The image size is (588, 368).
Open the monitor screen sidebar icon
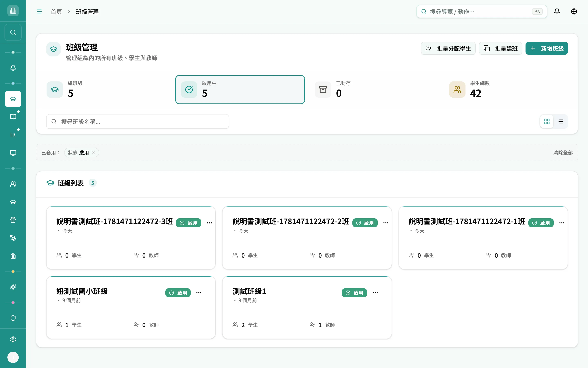13,153
